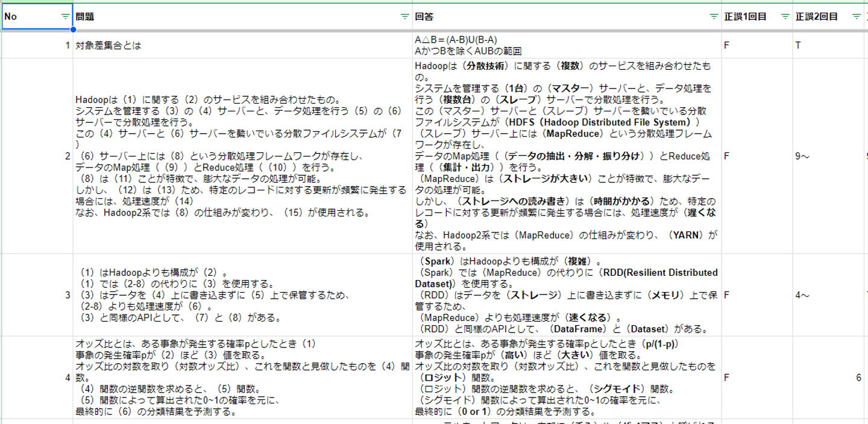Select the 正誤1回目 header cell
The height and width of the screenshot is (424, 868).
(757, 17)
